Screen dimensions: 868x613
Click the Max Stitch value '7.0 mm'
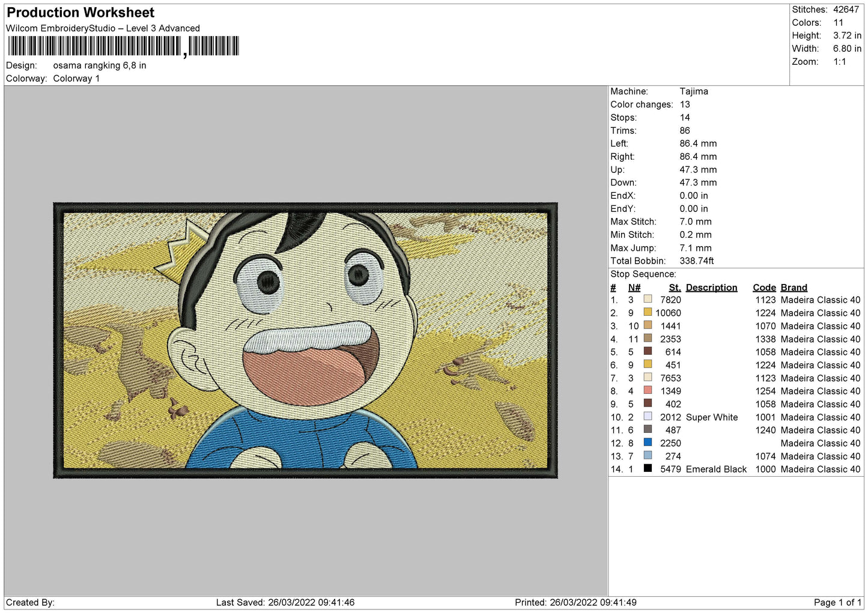(x=696, y=222)
